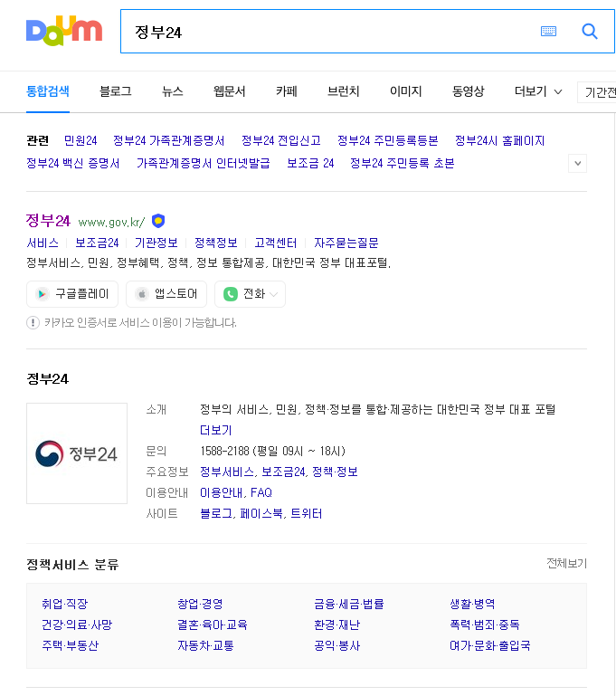Select the 건강·의료·사망 category
Image resolution: width=616 pixels, height=696 pixels.
coord(77,624)
